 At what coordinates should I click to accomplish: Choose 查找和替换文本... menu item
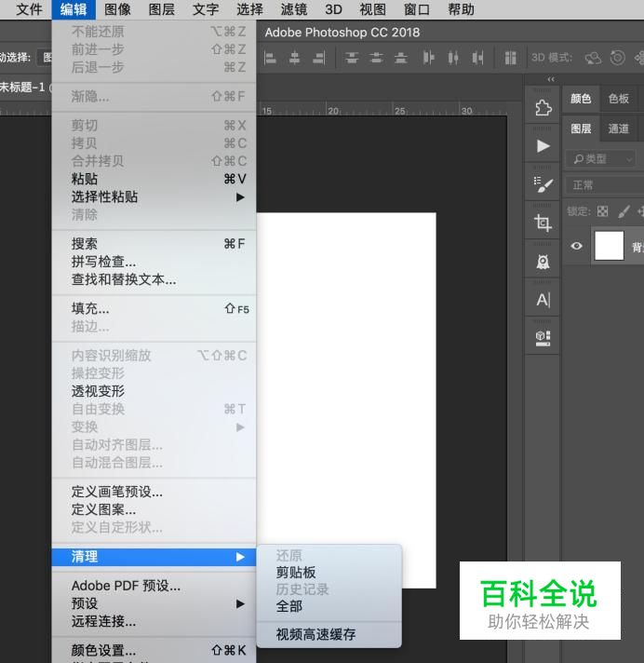pos(154,279)
